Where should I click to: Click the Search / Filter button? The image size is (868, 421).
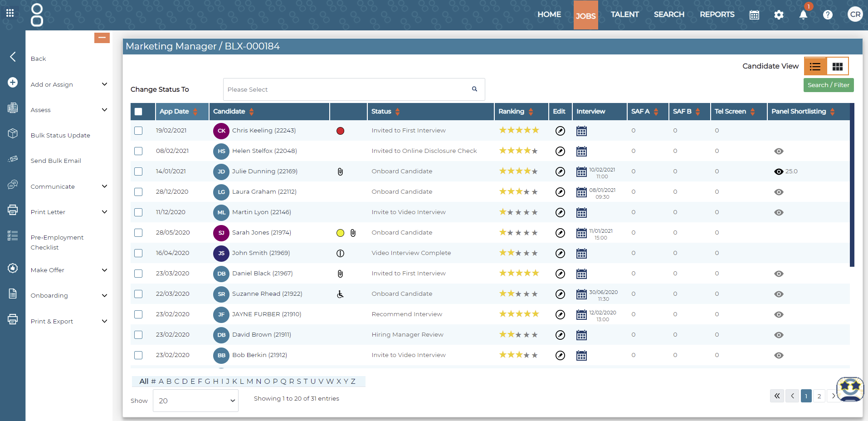(x=829, y=85)
